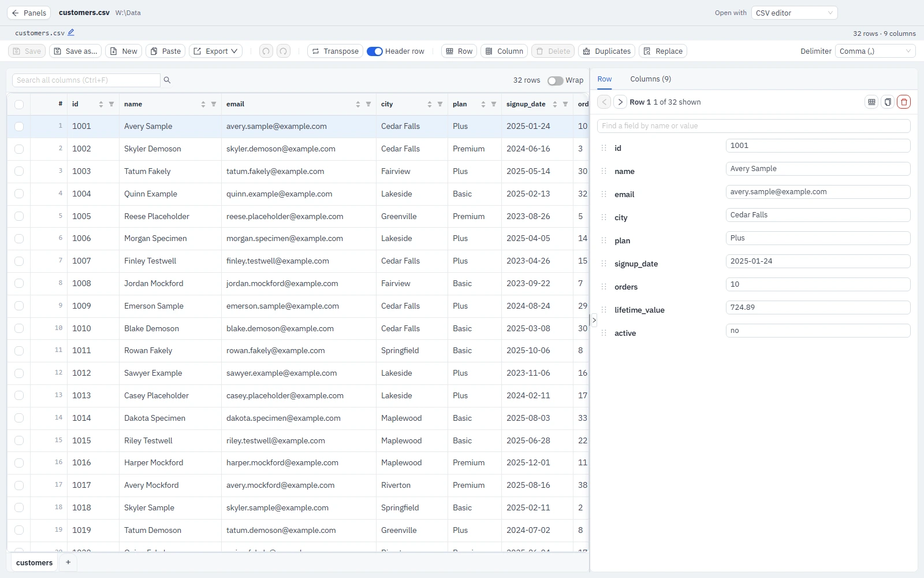924x578 pixels.
Task: Click the magnifier search icon beside search box
Action: 167,80
